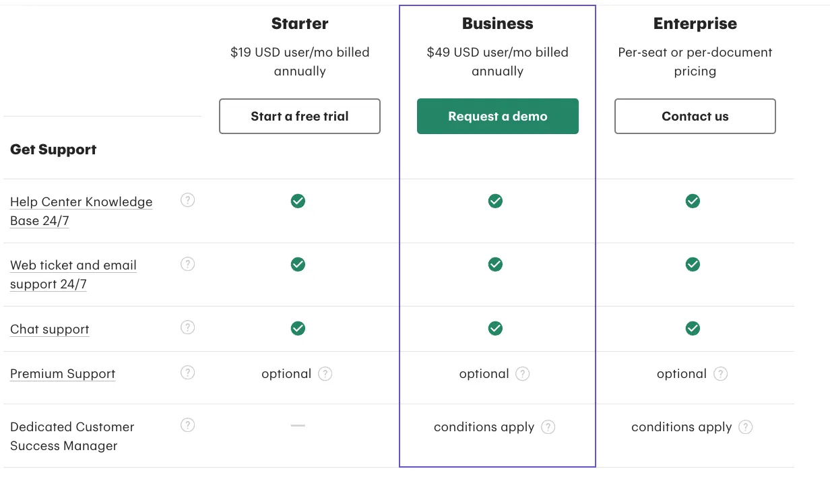Click help icon beside Chat support row

(x=188, y=327)
